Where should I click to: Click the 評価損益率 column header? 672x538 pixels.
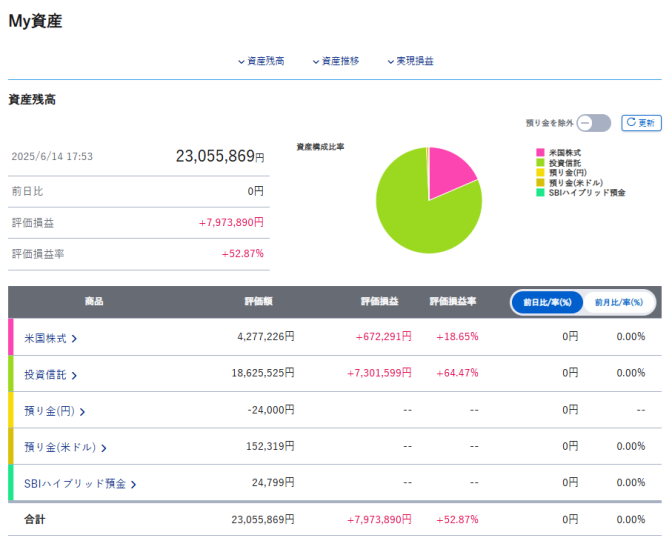pos(453,301)
